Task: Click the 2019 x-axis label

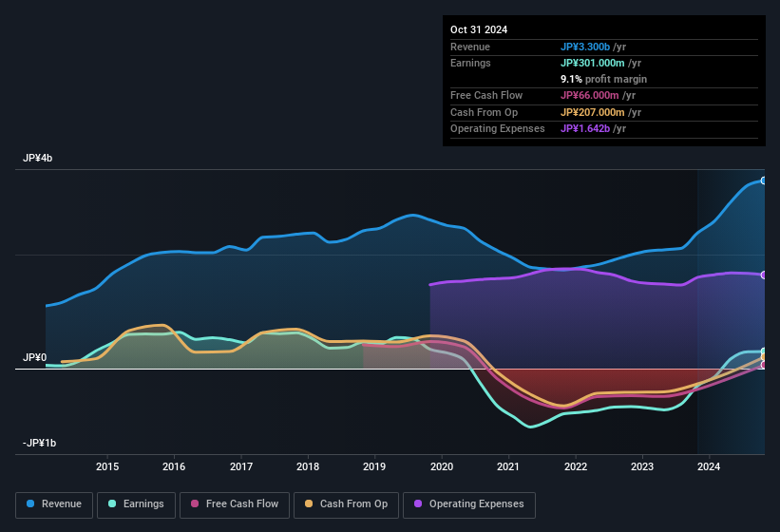Action: pos(374,466)
